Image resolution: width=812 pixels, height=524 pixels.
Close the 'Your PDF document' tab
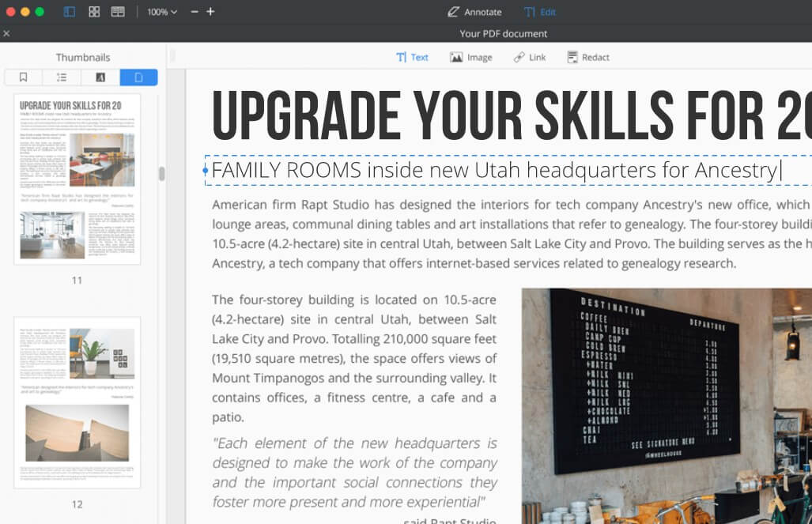tap(7, 33)
